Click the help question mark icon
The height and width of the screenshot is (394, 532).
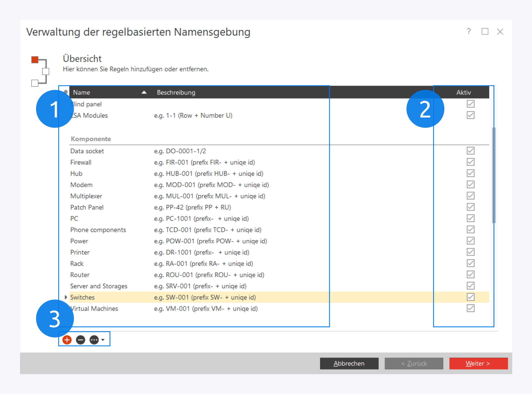[x=469, y=32]
